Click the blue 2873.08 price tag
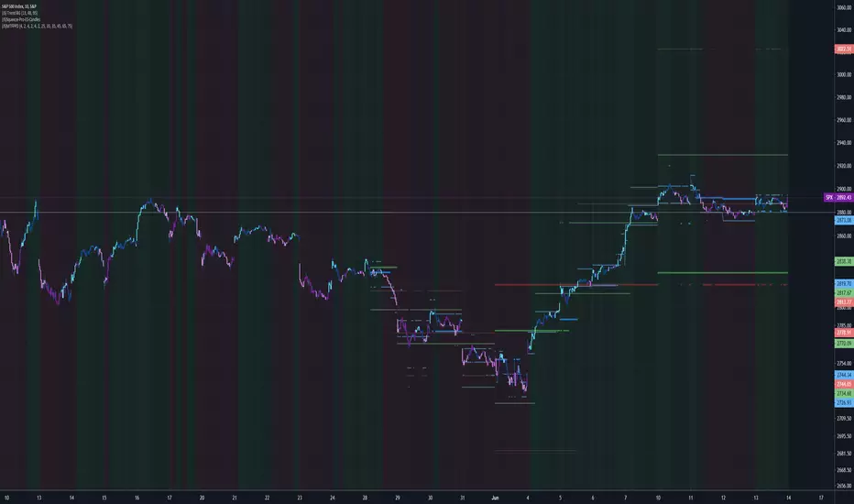 (844, 220)
